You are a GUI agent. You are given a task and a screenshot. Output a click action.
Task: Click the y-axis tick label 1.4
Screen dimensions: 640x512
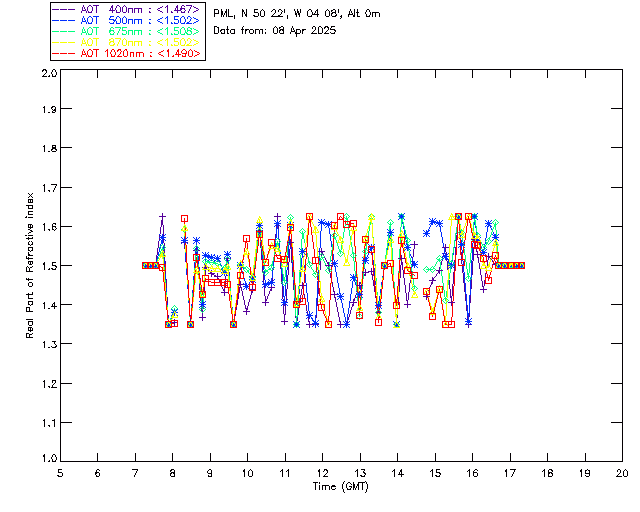coord(49,305)
